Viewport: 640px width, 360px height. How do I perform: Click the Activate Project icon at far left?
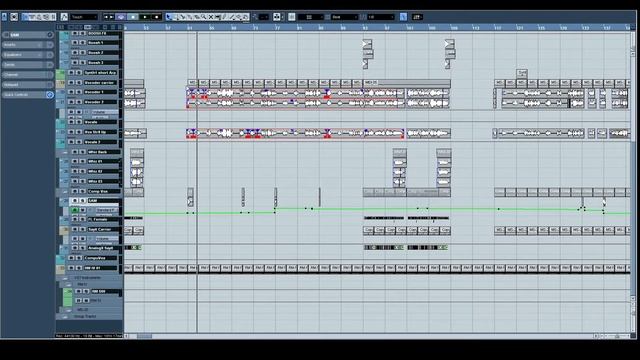(x=4, y=17)
